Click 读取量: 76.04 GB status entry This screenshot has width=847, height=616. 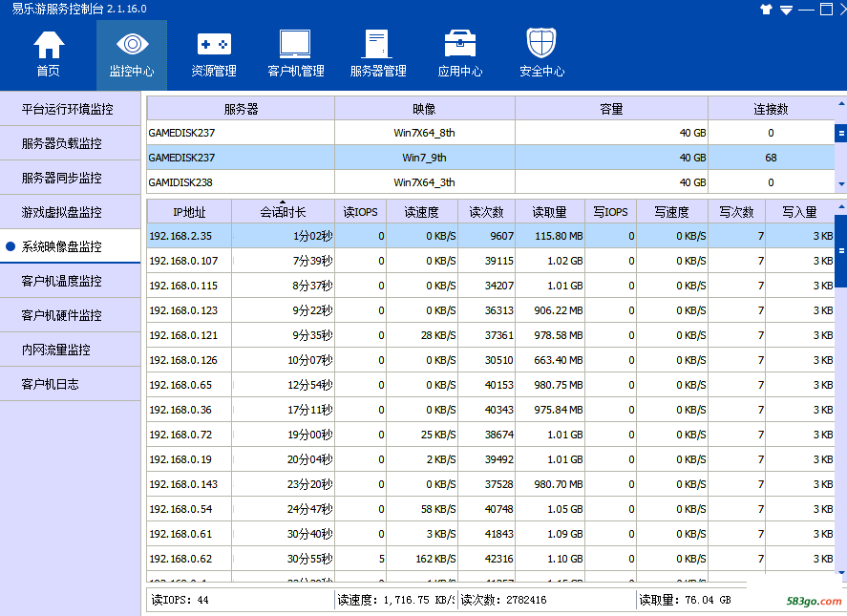click(685, 600)
